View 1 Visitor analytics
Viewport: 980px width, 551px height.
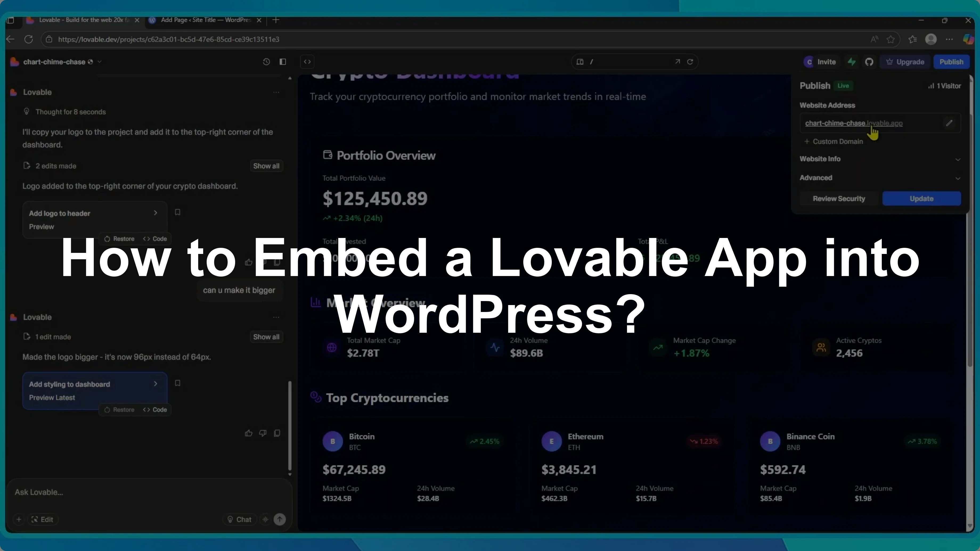pyautogui.click(x=944, y=86)
